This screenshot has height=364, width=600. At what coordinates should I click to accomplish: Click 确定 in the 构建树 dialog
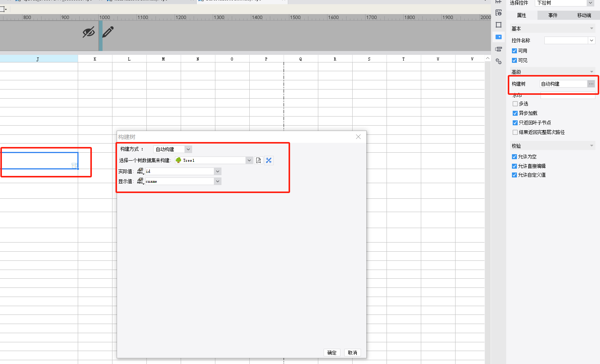(332, 353)
